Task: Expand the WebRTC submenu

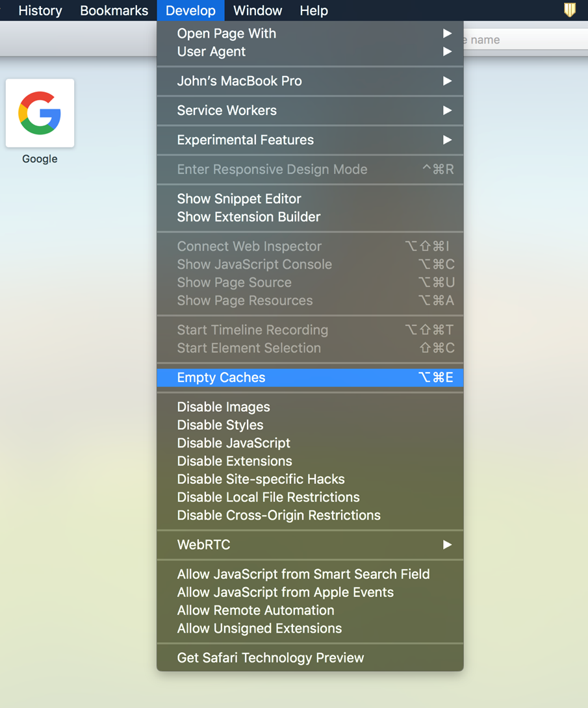Action: [x=311, y=544]
